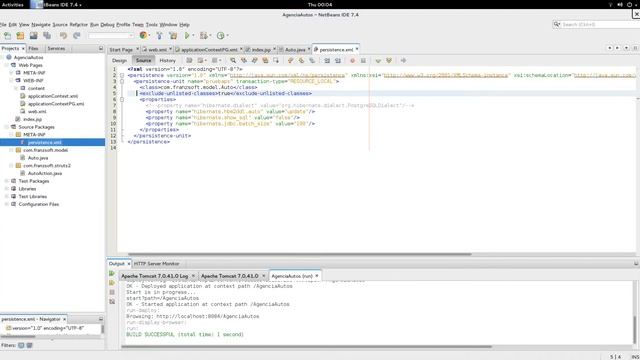This screenshot has width=640, height=360.
Task: Click the Save All toolbar icon
Action: (47, 36)
